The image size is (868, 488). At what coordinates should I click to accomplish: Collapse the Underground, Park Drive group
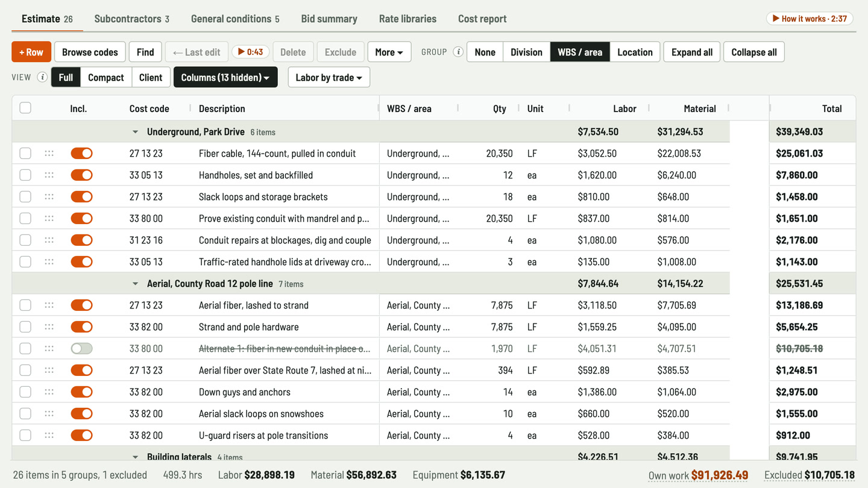[135, 132]
